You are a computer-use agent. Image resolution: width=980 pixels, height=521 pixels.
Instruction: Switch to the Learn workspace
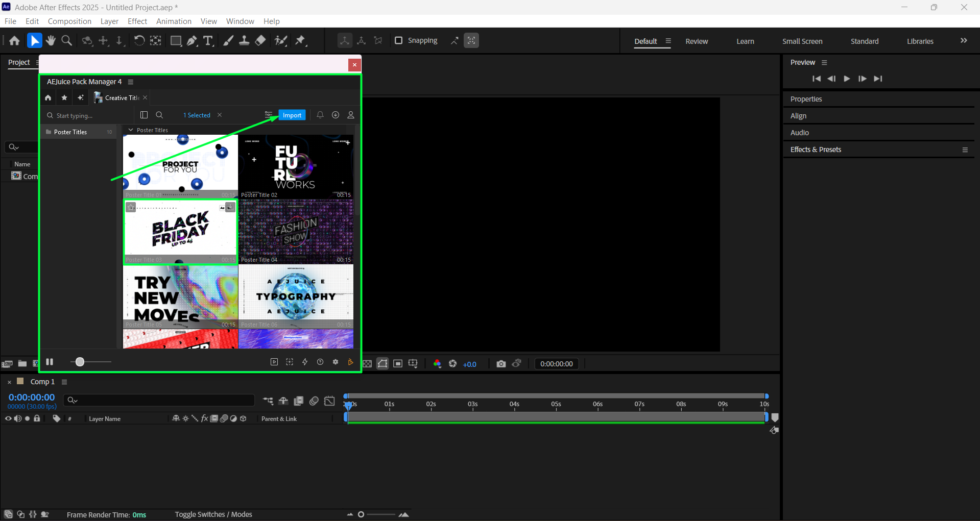coord(745,41)
